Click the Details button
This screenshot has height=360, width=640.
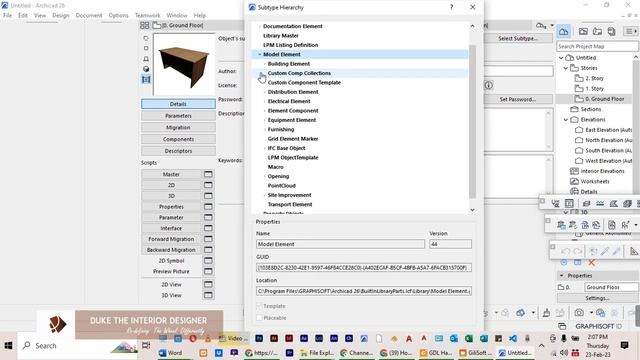tap(178, 104)
